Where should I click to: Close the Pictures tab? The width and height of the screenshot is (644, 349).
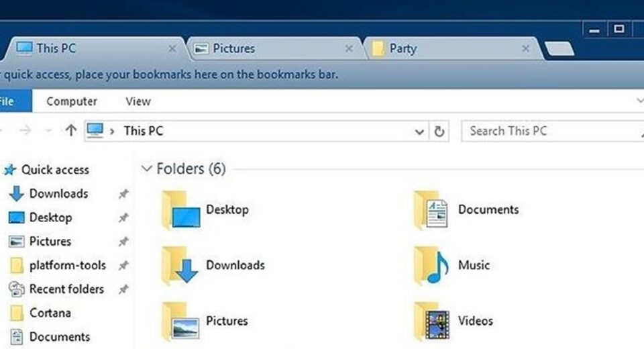pyautogui.click(x=349, y=49)
